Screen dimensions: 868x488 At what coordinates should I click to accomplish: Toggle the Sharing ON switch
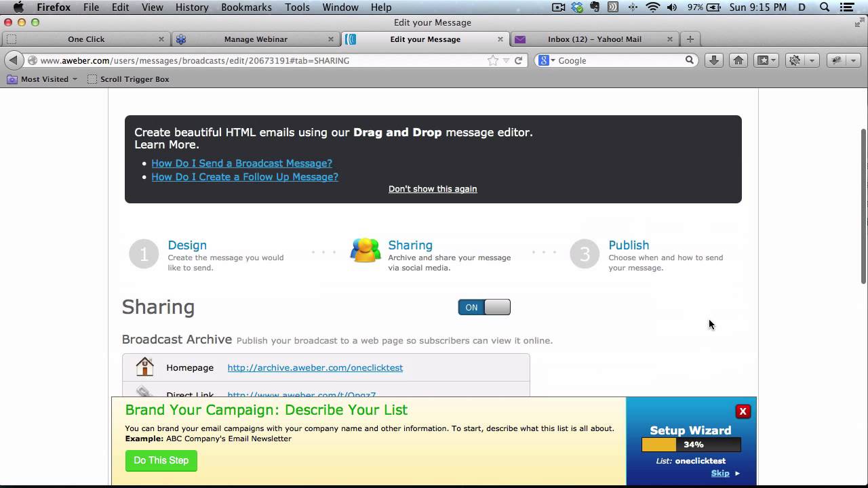coord(484,307)
